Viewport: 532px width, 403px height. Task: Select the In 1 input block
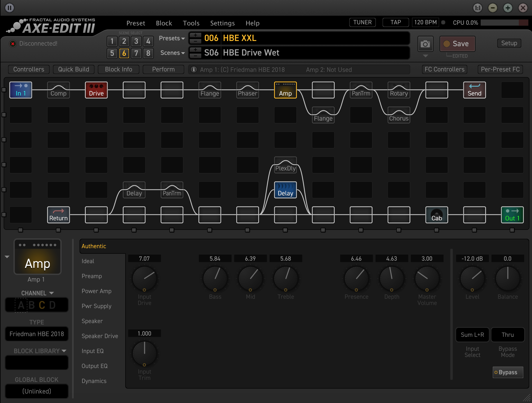[21, 90]
